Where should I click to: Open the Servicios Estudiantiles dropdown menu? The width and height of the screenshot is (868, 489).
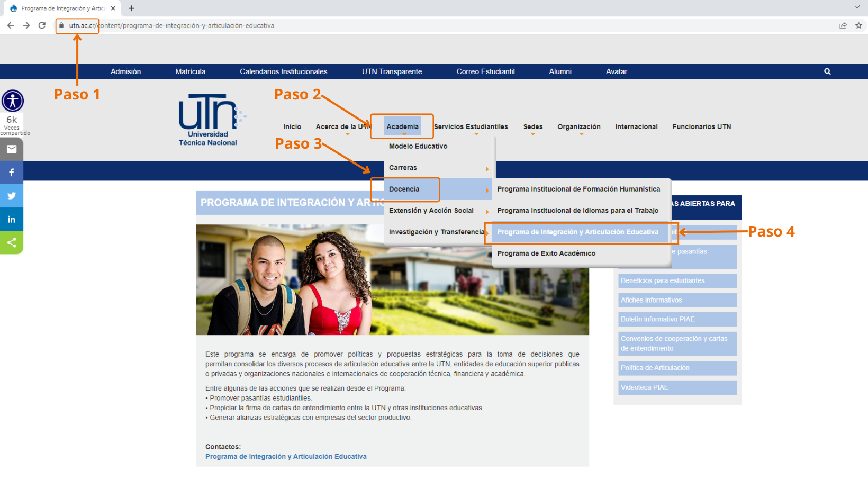(x=471, y=127)
